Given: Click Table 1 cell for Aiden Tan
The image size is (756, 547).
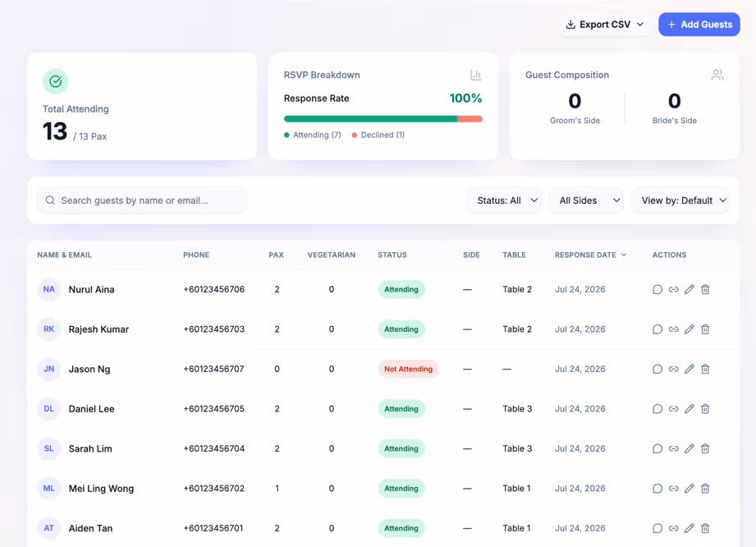Looking at the screenshot, I should tap(516, 528).
